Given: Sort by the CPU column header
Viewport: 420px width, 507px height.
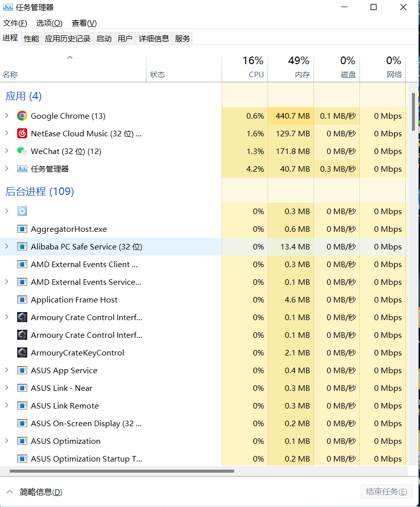Looking at the screenshot, I should pyautogui.click(x=245, y=68).
